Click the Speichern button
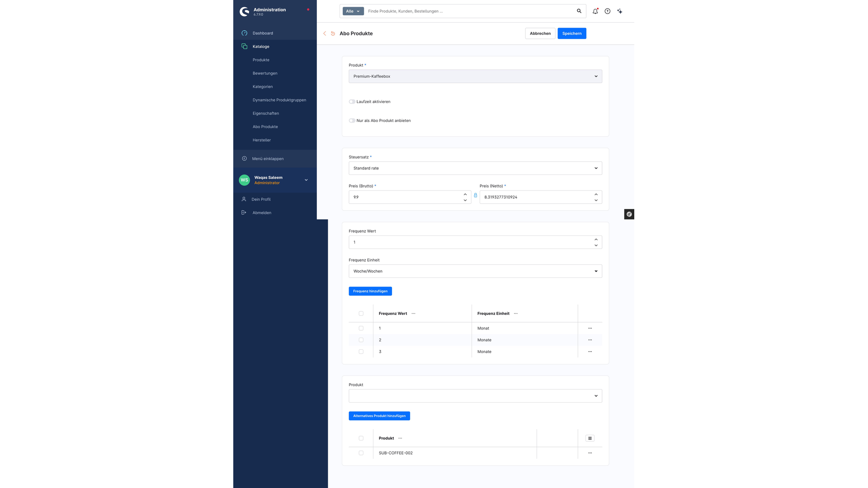The width and height of the screenshot is (868, 488). 572,33
